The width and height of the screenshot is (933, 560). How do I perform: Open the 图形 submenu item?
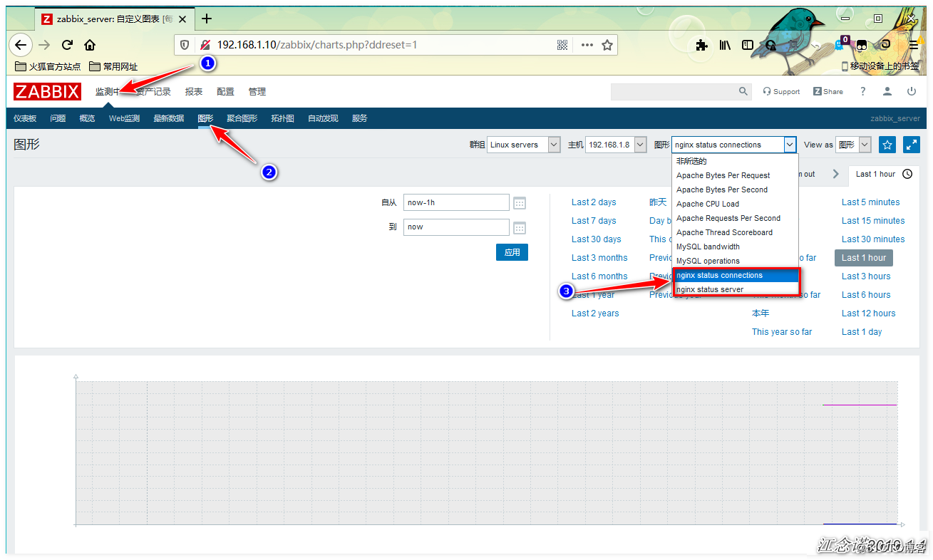pyautogui.click(x=205, y=118)
